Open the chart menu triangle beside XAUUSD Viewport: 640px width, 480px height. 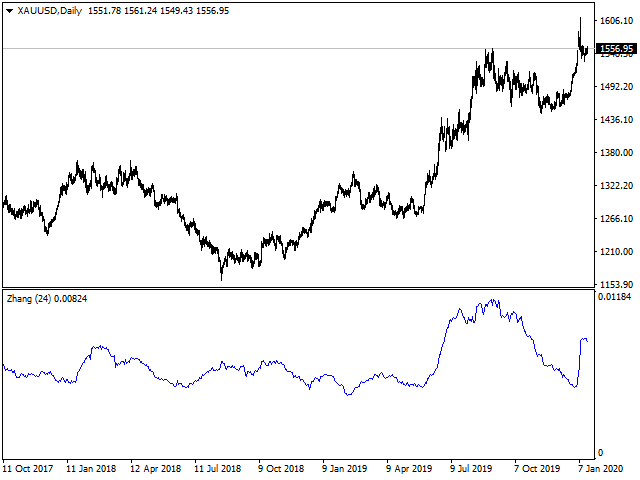click(x=9, y=11)
